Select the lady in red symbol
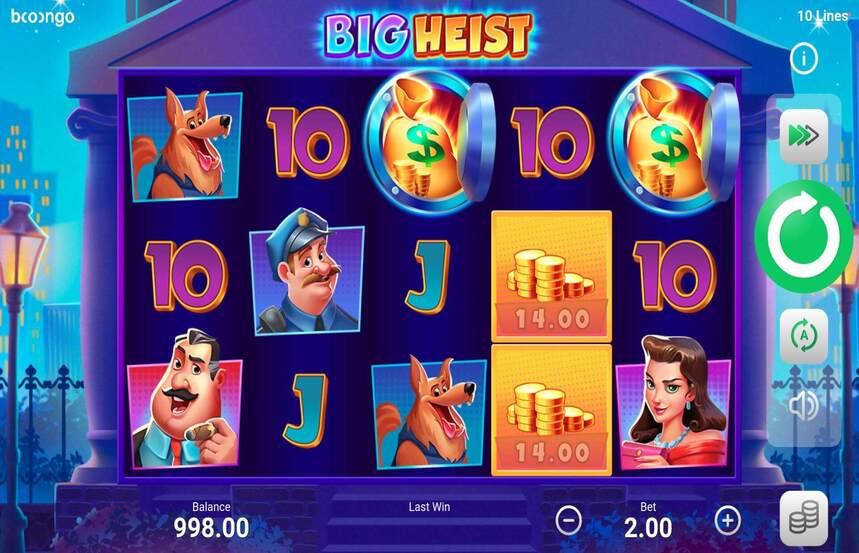This screenshot has height=553, width=859. pos(673,403)
